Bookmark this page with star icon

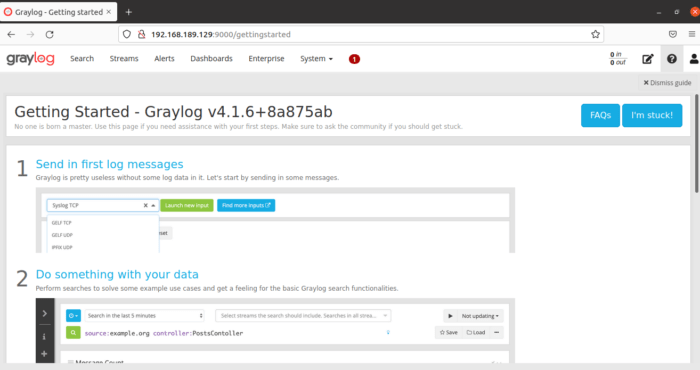595,34
